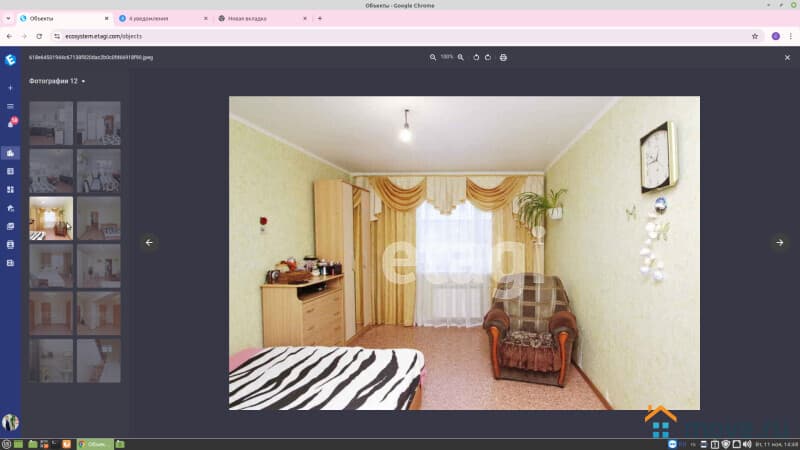Click the zoom out magnifier icon
Screen dimensions: 800x450
433,57
